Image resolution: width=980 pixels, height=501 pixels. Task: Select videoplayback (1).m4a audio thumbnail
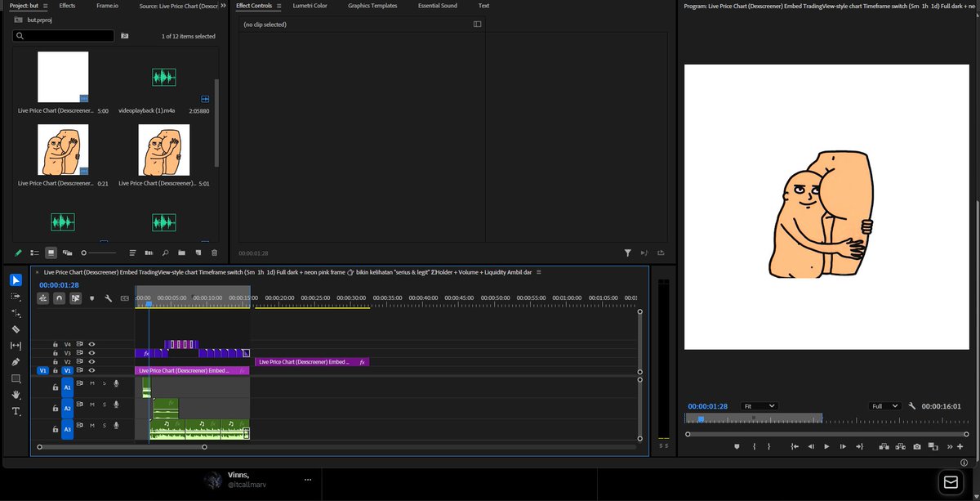click(x=163, y=78)
